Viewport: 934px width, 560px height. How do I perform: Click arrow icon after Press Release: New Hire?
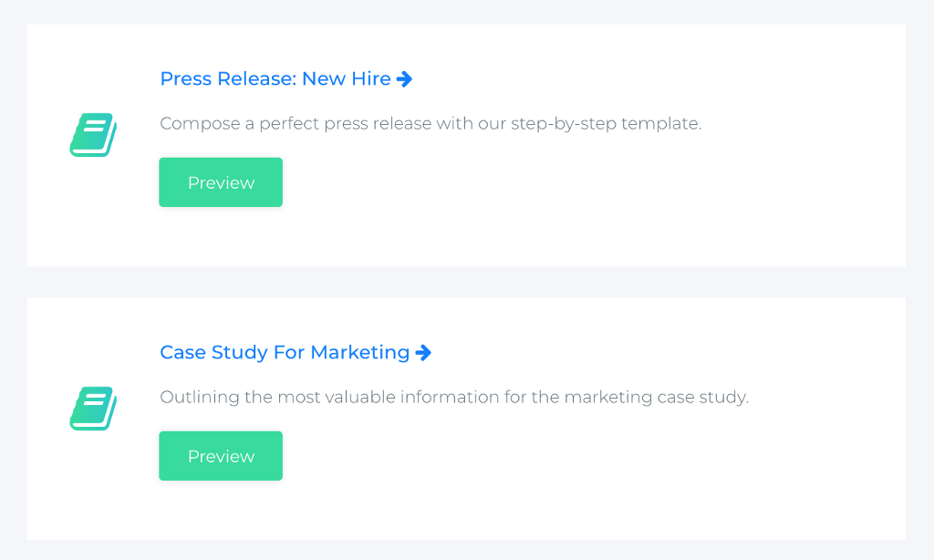405,79
